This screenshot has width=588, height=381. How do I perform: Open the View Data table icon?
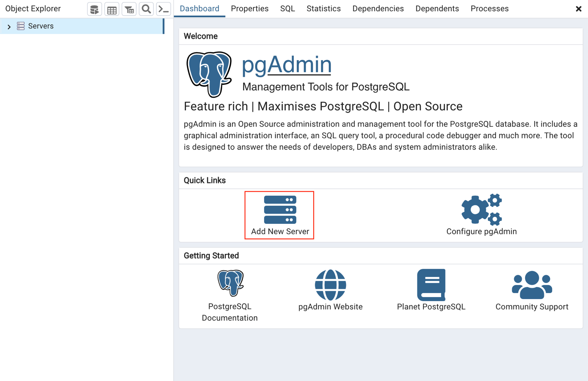[112, 9]
